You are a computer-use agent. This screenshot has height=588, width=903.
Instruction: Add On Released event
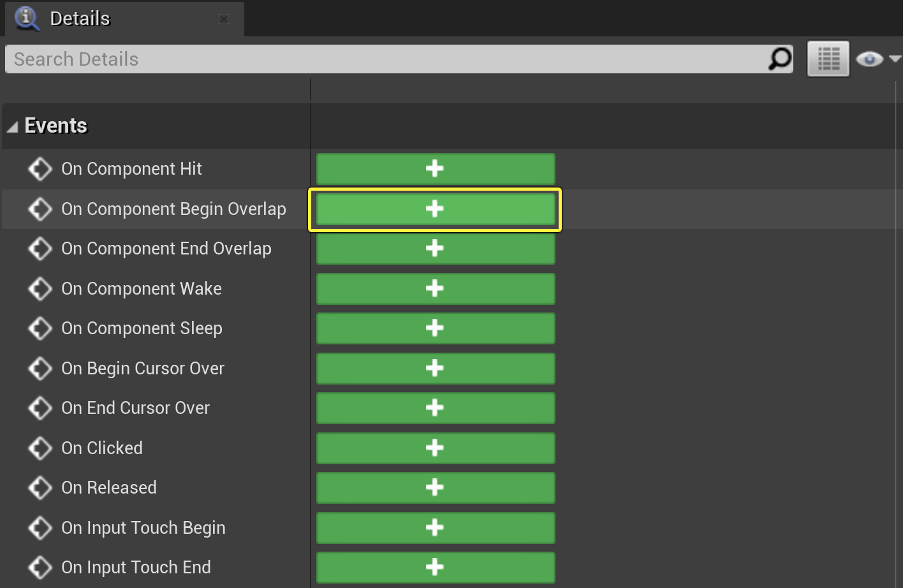click(x=435, y=488)
